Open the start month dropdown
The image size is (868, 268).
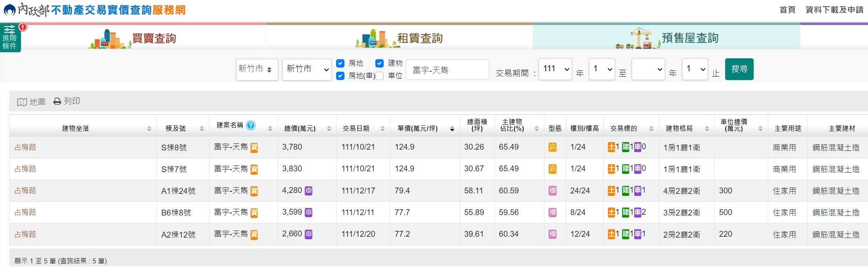click(602, 69)
